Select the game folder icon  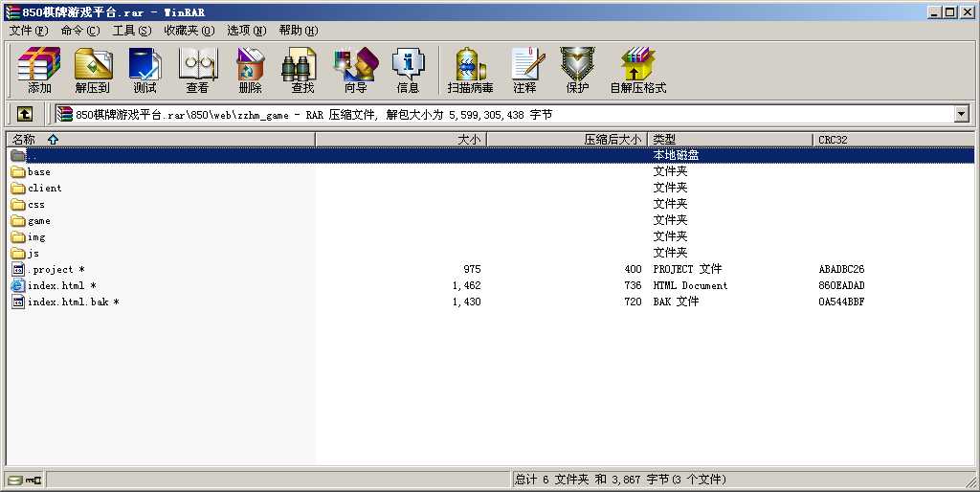click(x=18, y=221)
